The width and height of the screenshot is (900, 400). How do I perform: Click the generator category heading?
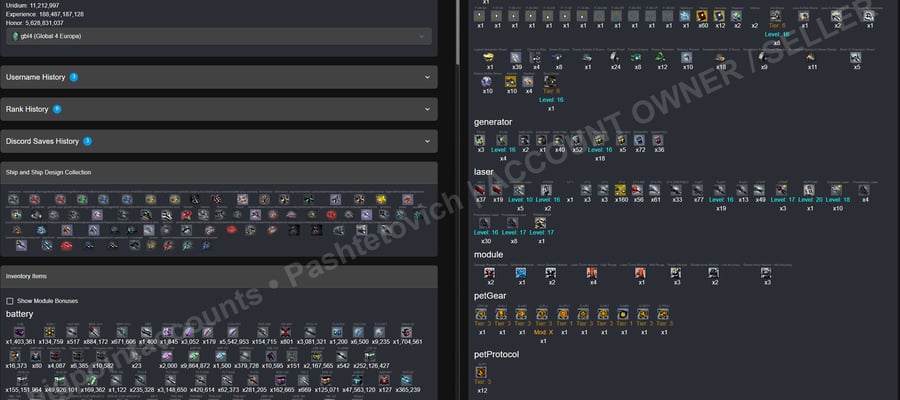tap(493, 122)
